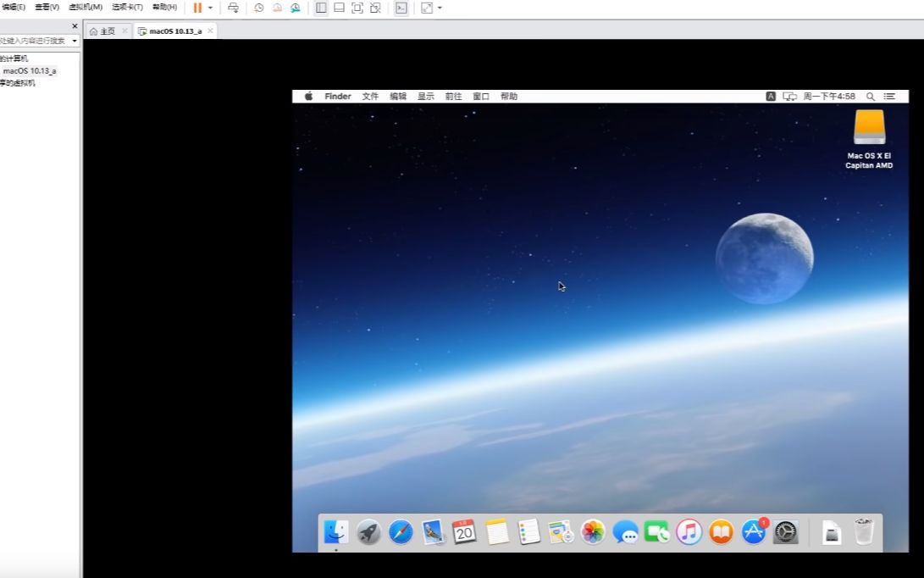Open the dropdown beside the pause button

[208, 8]
